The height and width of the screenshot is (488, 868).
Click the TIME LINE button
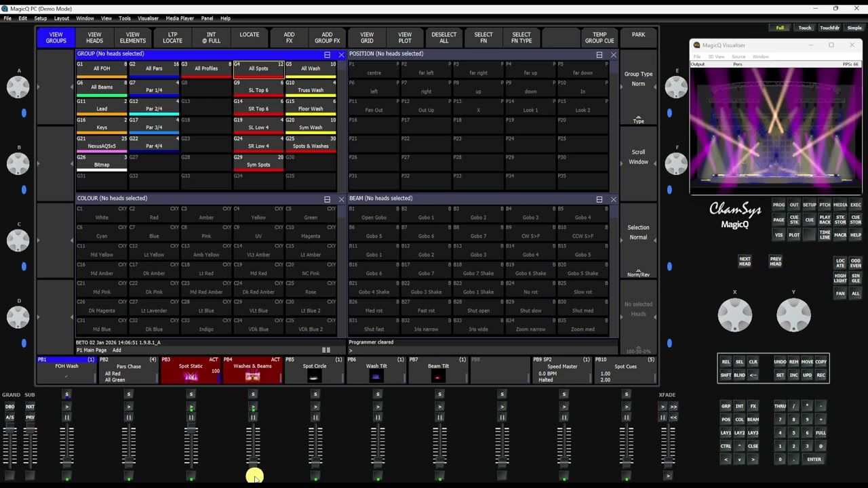pyautogui.click(x=825, y=235)
